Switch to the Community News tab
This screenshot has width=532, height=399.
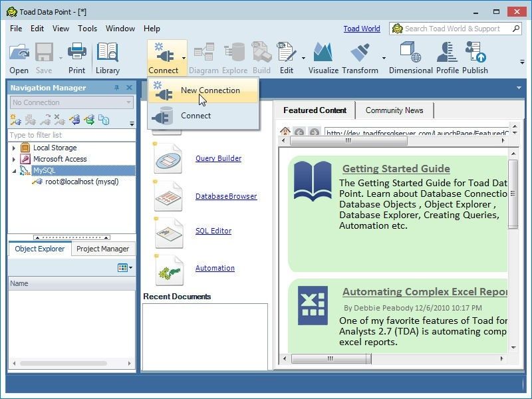pyautogui.click(x=395, y=110)
